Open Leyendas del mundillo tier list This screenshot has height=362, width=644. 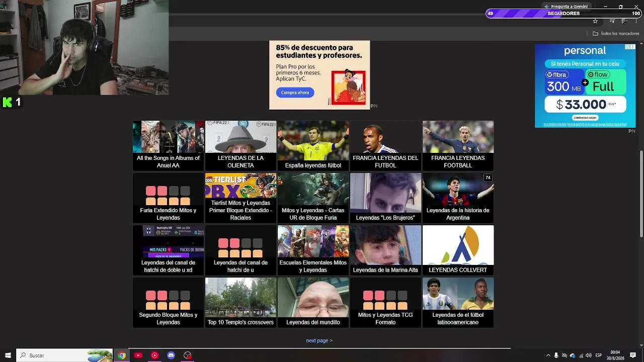pyautogui.click(x=313, y=302)
